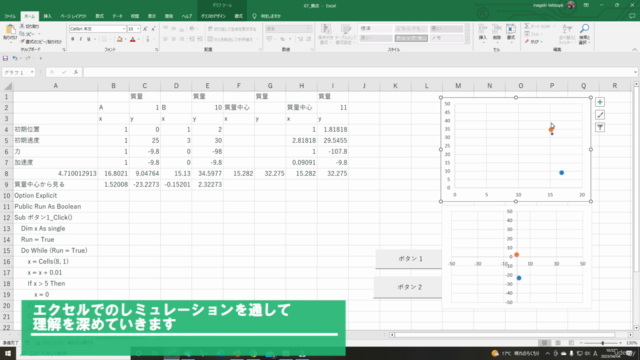Open the comments speech bubble icon
Screen dimensions: 640x360
[632, 16]
